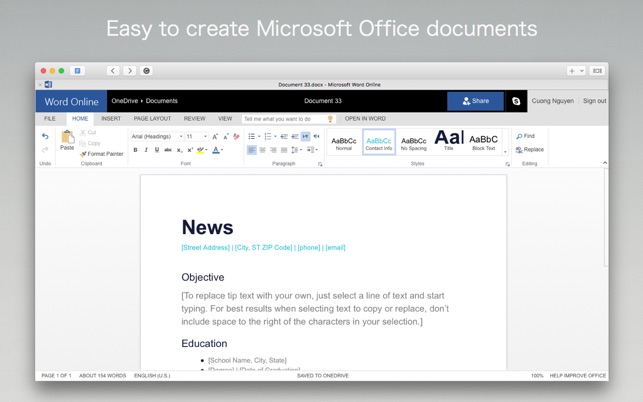Screen dimensions: 643x402
Task: Justify the paragraph text
Action: click(x=284, y=150)
